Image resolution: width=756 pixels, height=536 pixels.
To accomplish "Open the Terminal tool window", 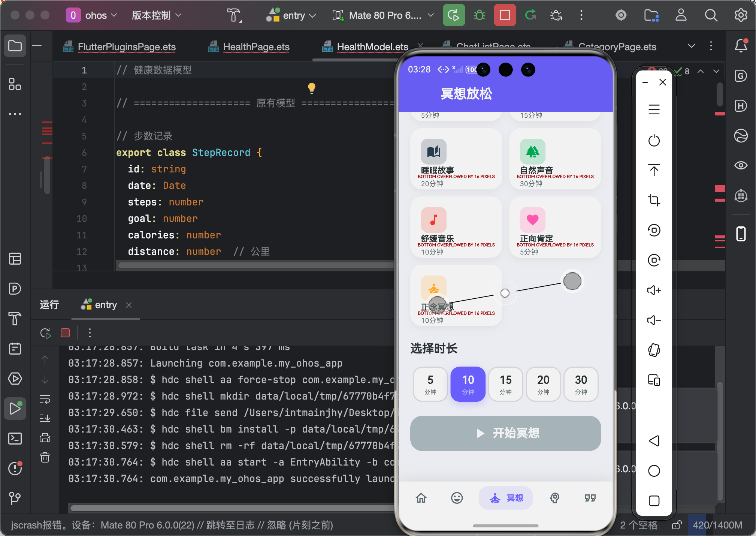I will click(15, 439).
